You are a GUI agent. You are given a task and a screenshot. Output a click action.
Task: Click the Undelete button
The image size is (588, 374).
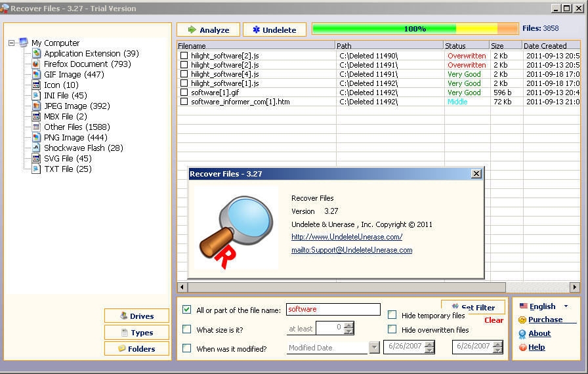[274, 30]
